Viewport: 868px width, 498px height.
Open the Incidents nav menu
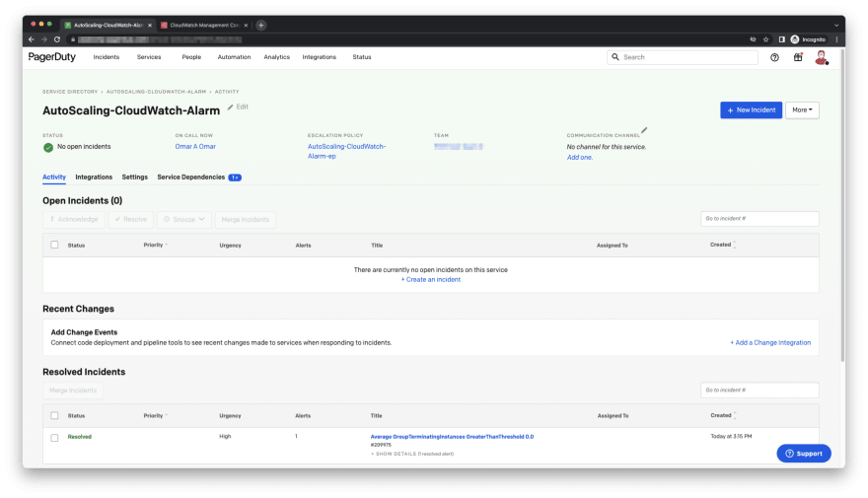(x=107, y=57)
